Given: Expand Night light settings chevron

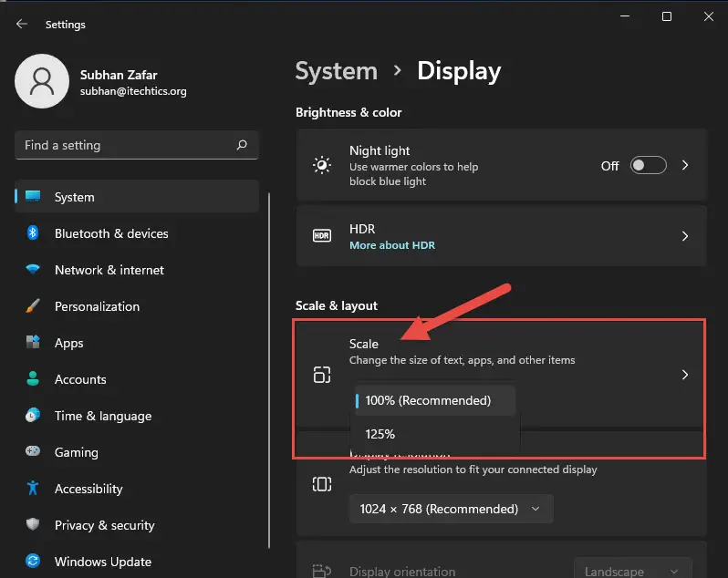Looking at the screenshot, I should [x=685, y=165].
